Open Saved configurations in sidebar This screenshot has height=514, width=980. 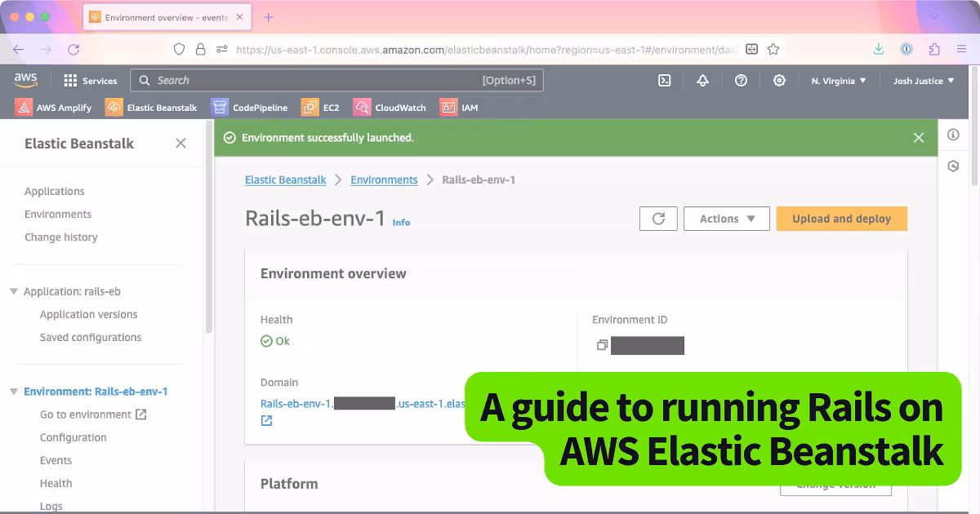coord(91,337)
